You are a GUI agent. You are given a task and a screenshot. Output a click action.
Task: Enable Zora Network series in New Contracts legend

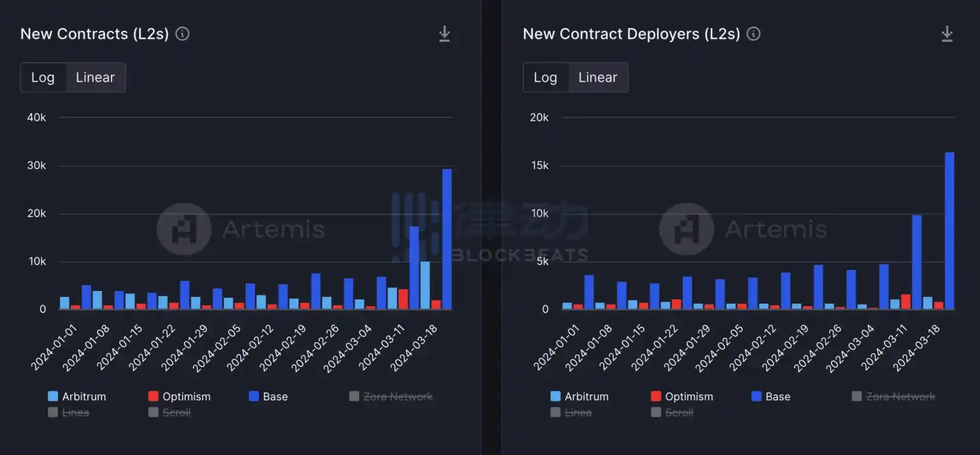pos(391,396)
